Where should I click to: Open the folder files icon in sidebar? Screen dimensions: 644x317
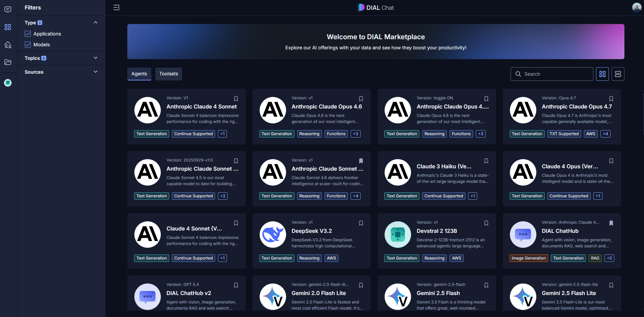coord(8,62)
